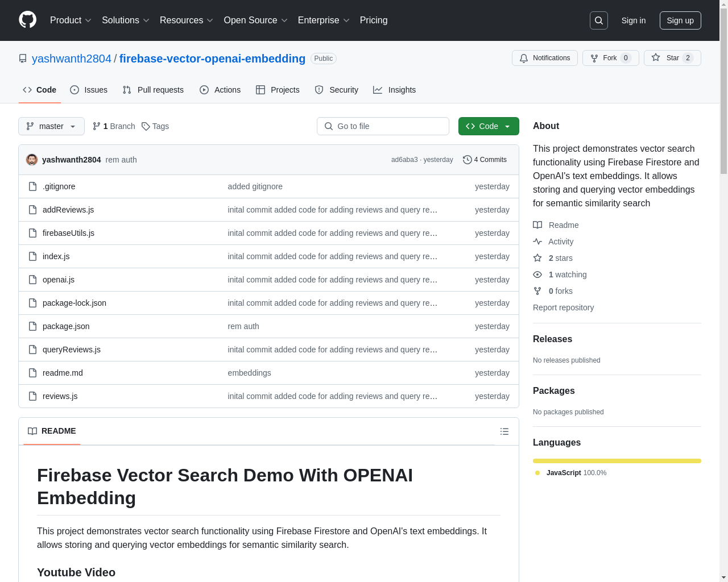
Task: Click the Pricing link
Action: point(374,20)
